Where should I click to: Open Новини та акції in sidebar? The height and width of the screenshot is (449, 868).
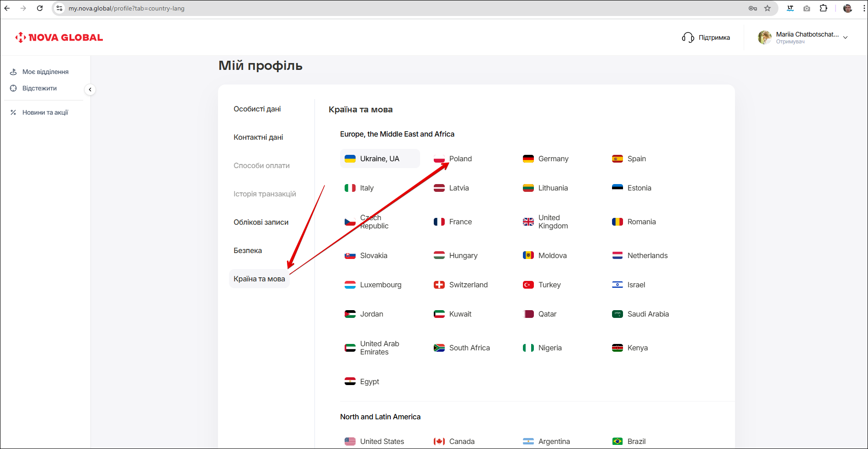pyautogui.click(x=45, y=112)
